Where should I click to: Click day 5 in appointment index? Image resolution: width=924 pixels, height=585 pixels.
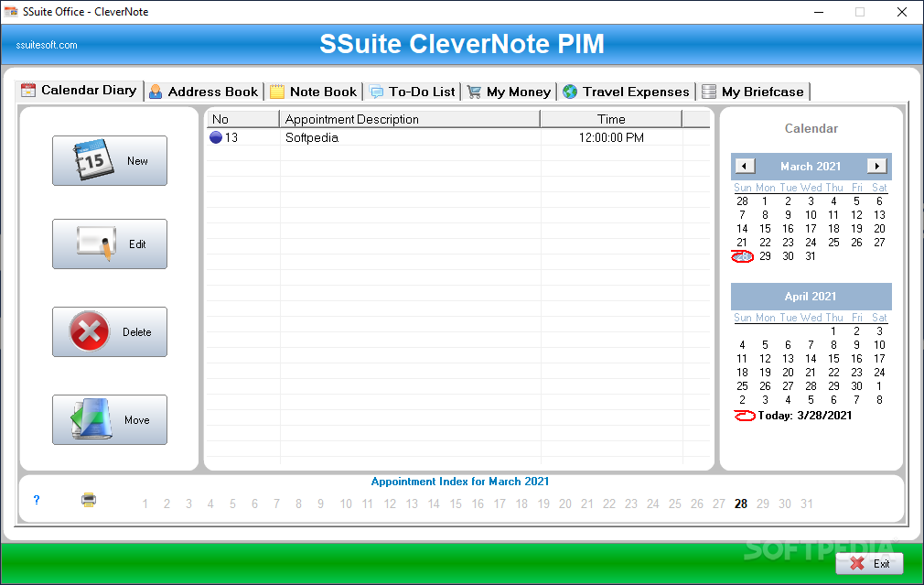(232, 504)
